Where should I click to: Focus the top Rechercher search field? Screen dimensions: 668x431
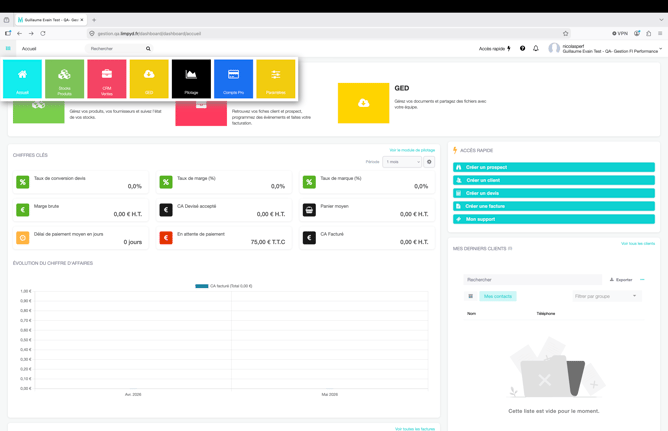116,49
